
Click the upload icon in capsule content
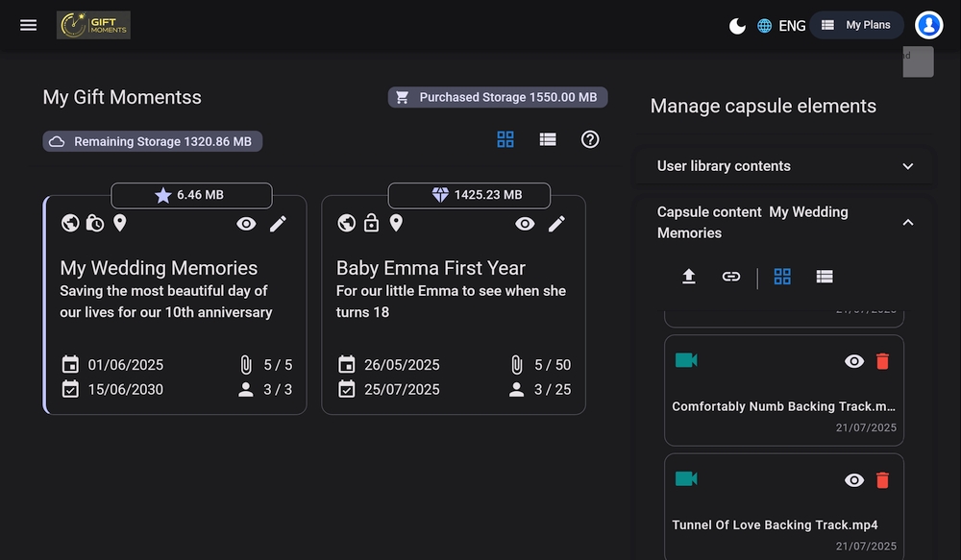pos(688,277)
